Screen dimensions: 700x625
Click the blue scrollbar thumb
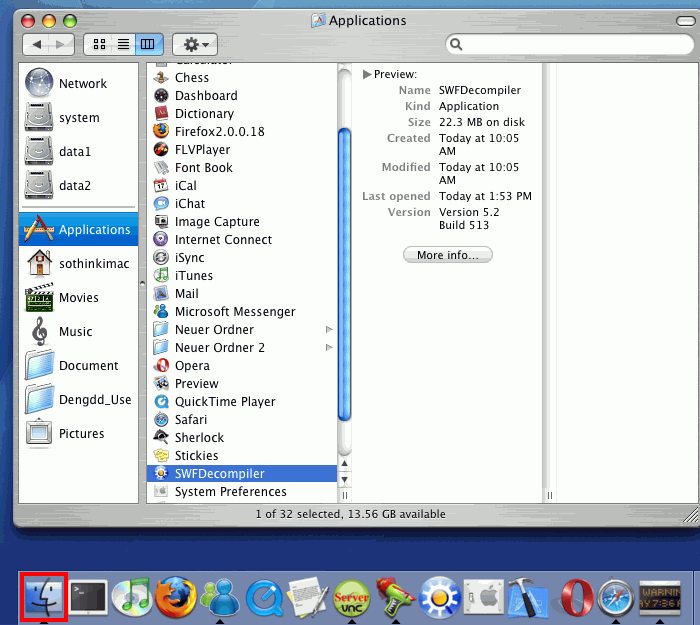point(344,274)
